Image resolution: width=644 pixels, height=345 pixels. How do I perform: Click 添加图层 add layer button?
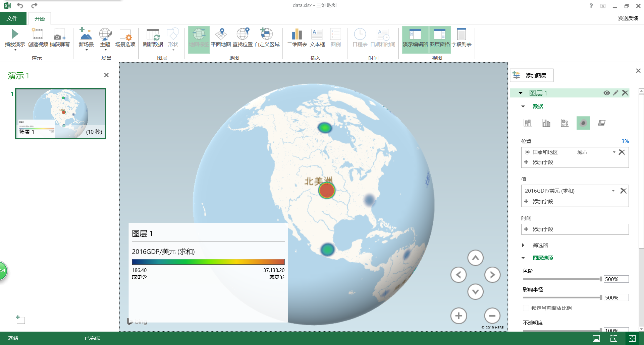(x=532, y=75)
